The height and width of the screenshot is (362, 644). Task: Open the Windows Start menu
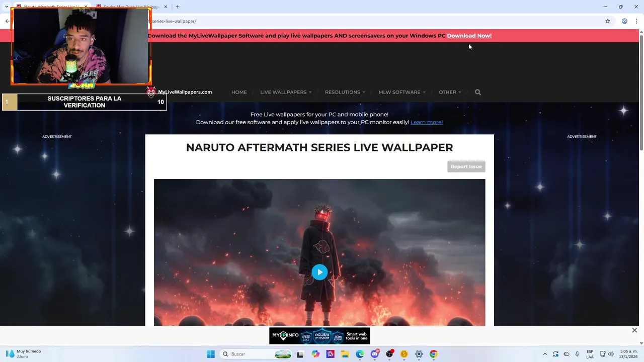click(x=211, y=354)
